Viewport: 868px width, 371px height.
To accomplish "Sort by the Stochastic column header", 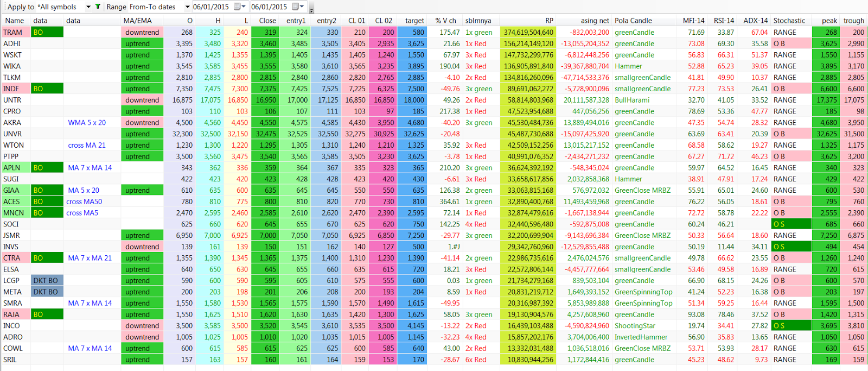I will pos(789,21).
